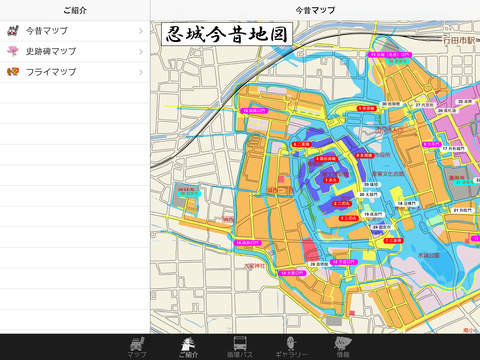Open the 情報 tab icon
The image size is (480, 360).
tap(343, 347)
